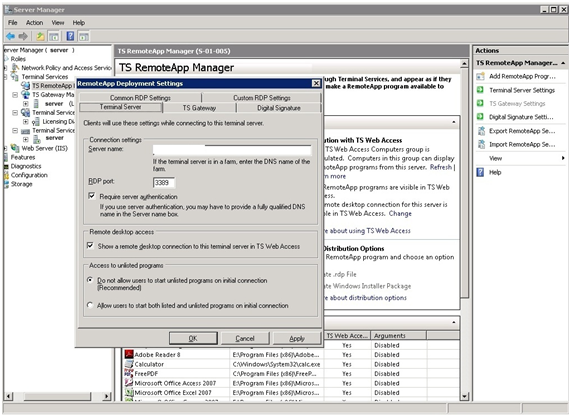Toggle Require server authentication checkbox
The image size is (571, 417).
pyautogui.click(x=92, y=196)
